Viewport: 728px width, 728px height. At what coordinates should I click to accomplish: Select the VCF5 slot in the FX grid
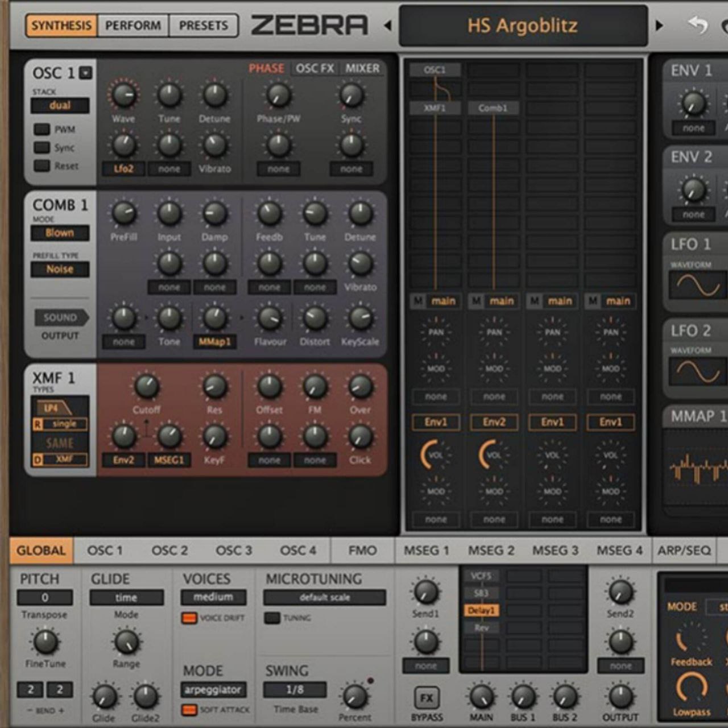481,576
